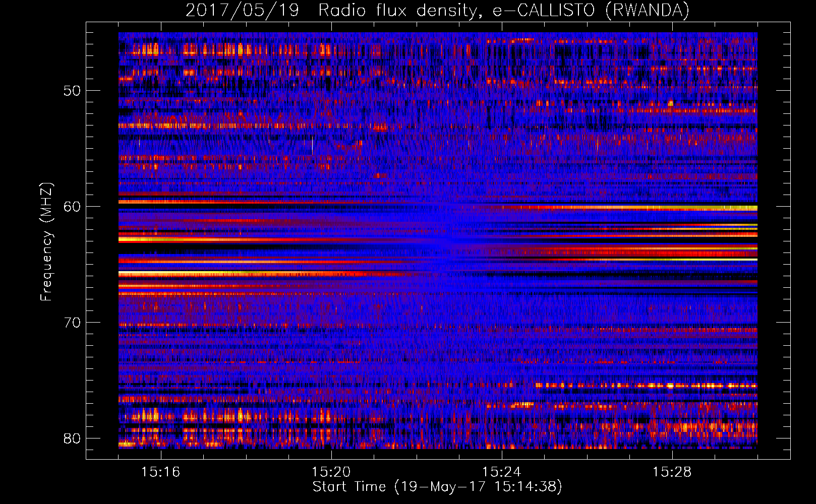Click the 15:20 time tick label

[x=331, y=472]
